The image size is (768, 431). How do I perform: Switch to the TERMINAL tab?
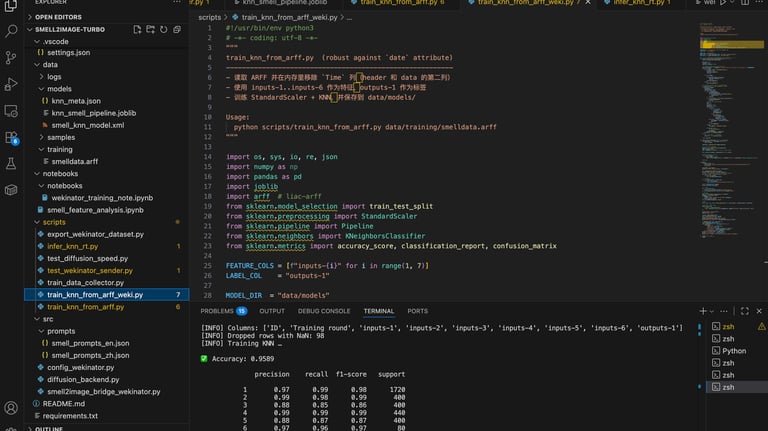pos(379,311)
